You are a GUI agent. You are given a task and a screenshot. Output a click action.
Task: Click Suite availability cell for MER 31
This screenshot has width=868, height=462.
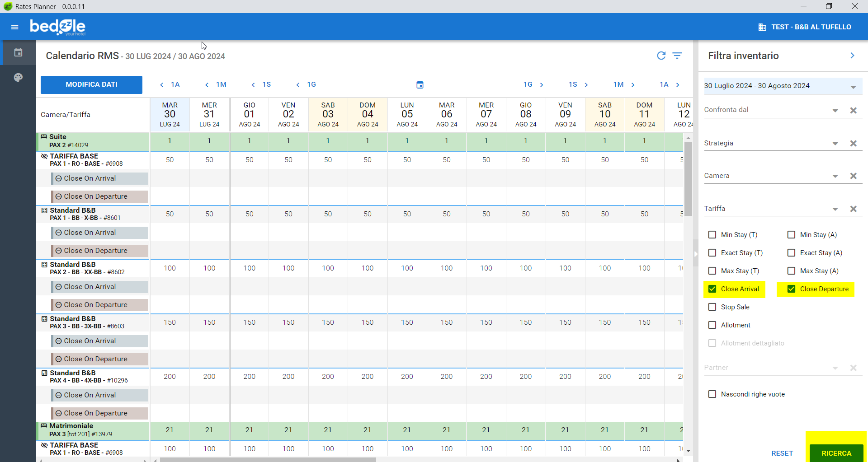[x=209, y=141]
